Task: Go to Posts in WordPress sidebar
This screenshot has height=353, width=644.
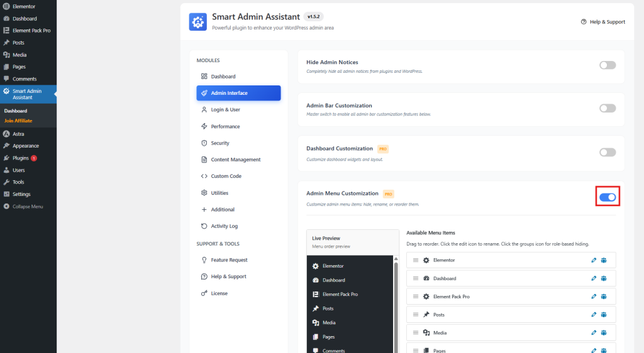Action: (28, 43)
